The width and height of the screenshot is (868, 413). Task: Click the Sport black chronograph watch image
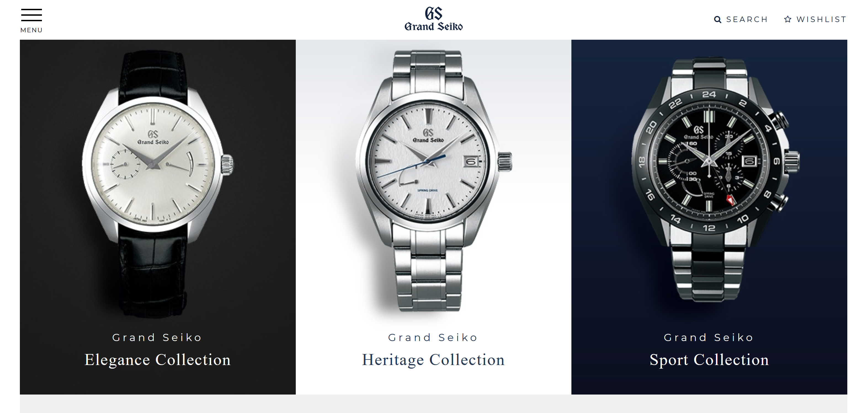716,179
